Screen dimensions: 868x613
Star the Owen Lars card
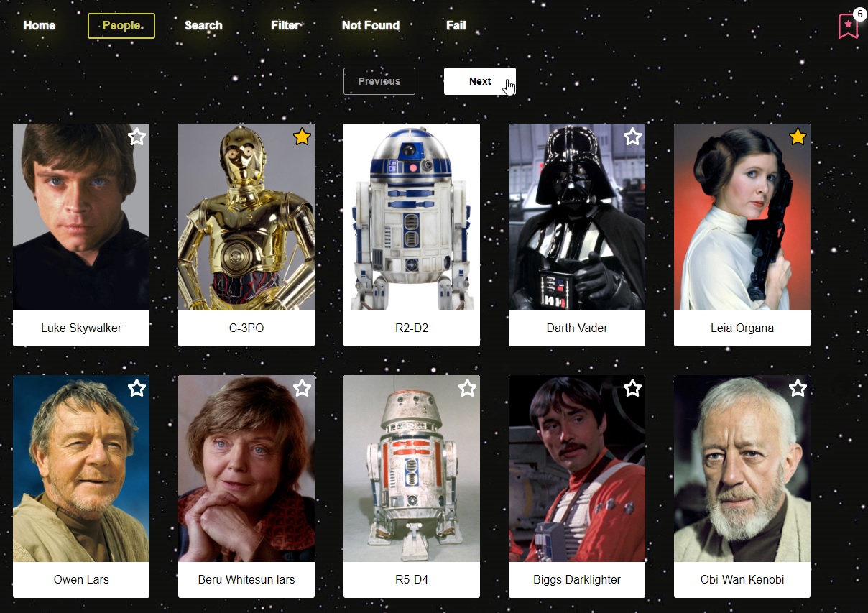point(137,388)
